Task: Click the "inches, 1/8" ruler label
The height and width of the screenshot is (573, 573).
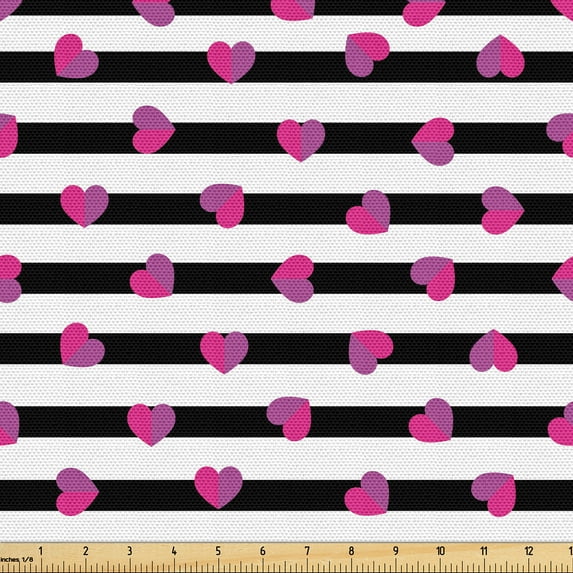Action: point(17,559)
